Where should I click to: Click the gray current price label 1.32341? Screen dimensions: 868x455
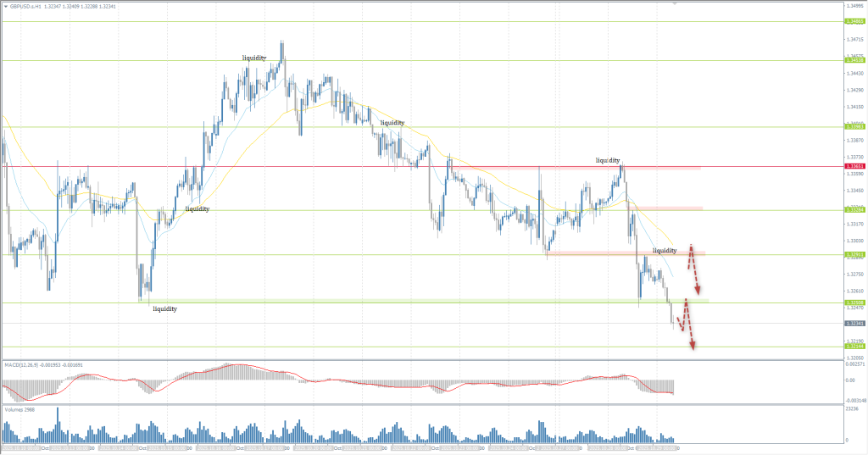coord(854,324)
